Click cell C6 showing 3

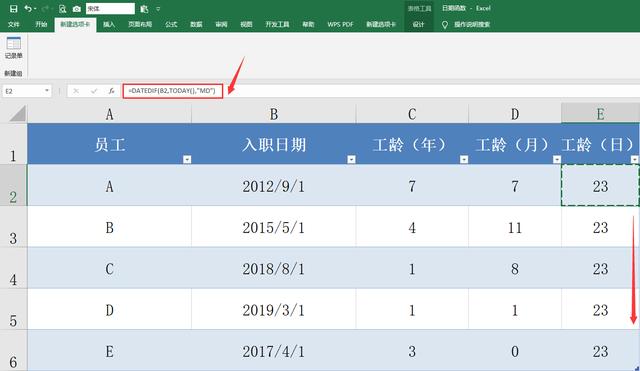pyautogui.click(x=412, y=350)
